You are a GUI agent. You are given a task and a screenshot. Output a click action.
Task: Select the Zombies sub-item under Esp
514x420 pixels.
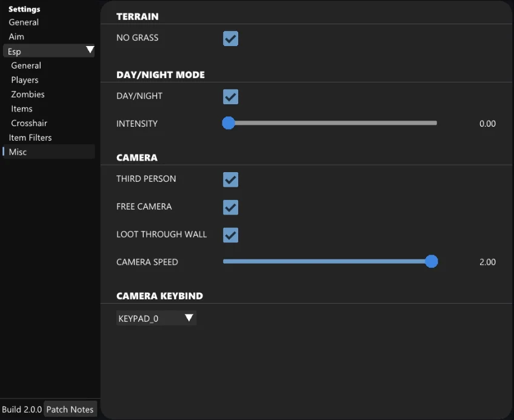click(x=28, y=95)
